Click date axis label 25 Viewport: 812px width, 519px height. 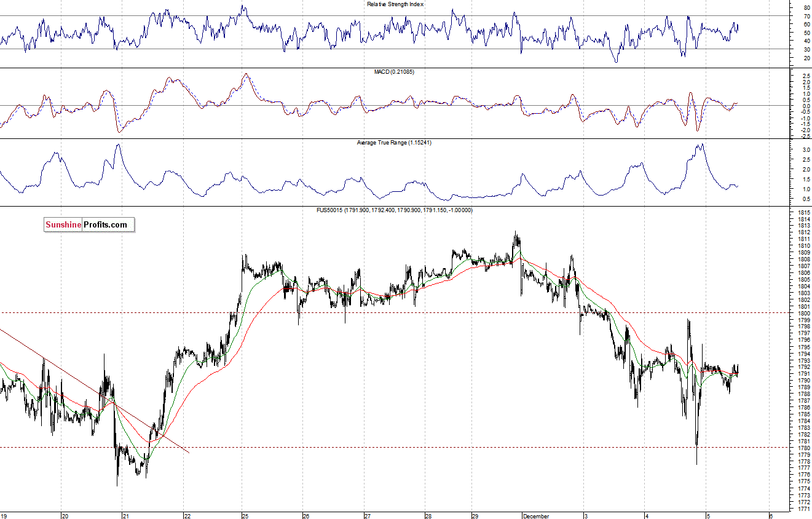[x=245, y=517]
